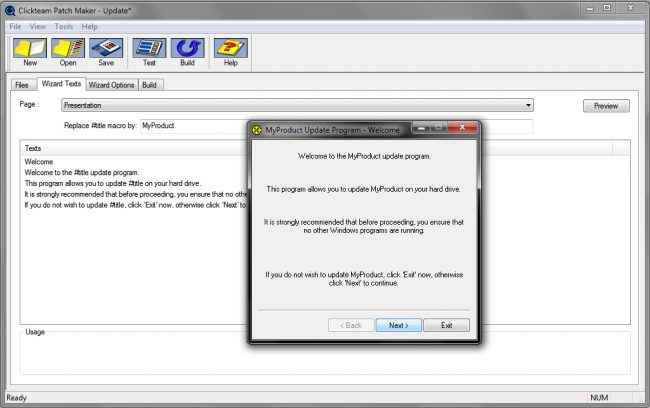
Task: Open the View menu
Action: [x=38, y=26]
